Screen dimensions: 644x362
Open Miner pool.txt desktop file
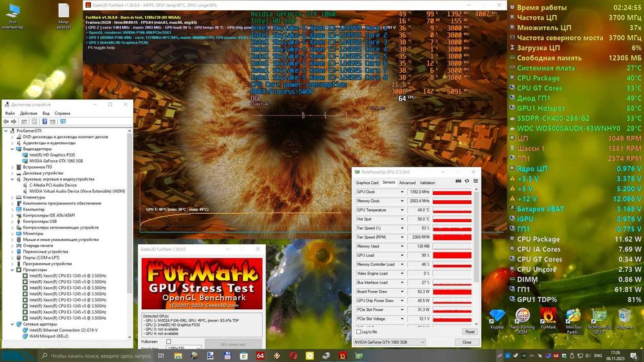pyautogui.click(x=64, y=17)
